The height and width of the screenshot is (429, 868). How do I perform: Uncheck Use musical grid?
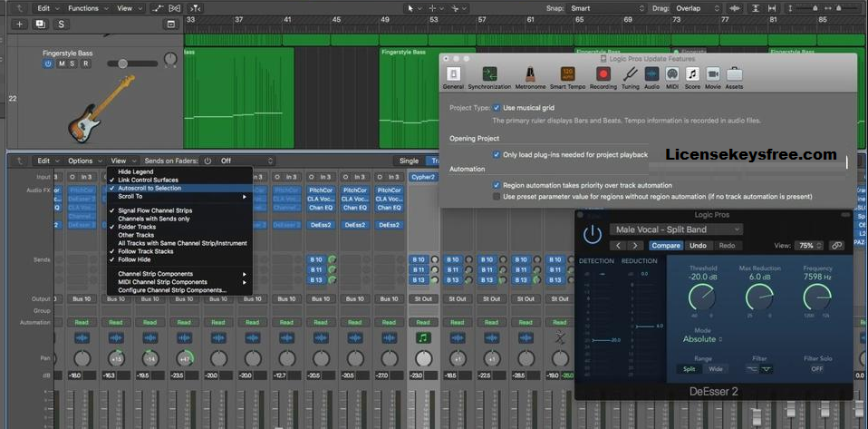coord(497,108)
